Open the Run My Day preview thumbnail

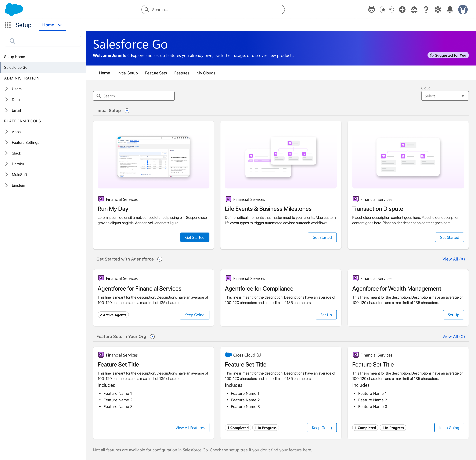(154, 157)
